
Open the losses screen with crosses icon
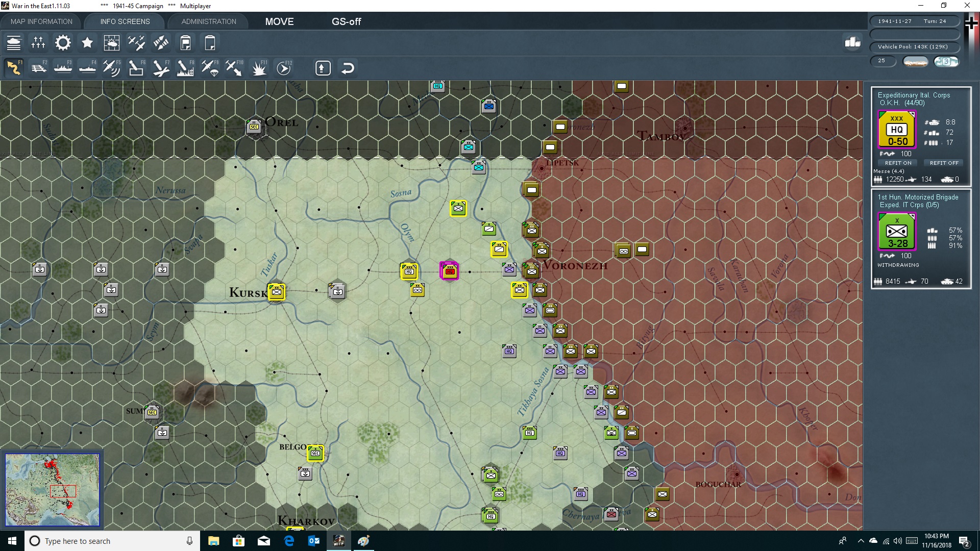(x=38, y=43)
